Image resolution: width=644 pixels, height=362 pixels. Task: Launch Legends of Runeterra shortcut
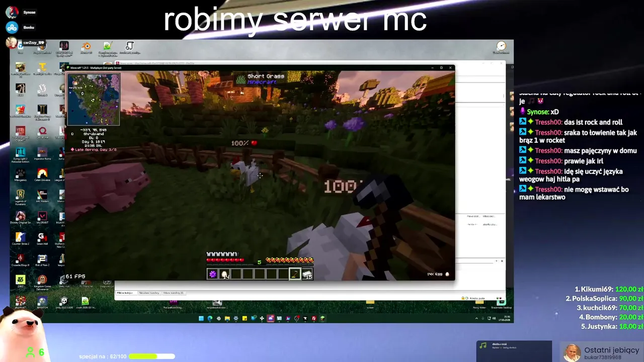point(21,197)
